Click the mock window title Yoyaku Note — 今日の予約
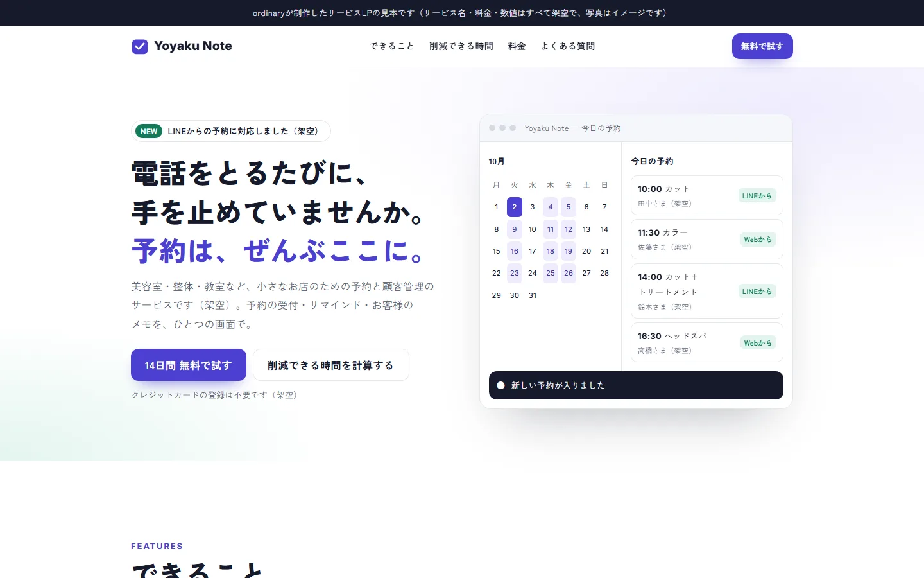This screenshot has height=578, width=924. tap(573, 128)
